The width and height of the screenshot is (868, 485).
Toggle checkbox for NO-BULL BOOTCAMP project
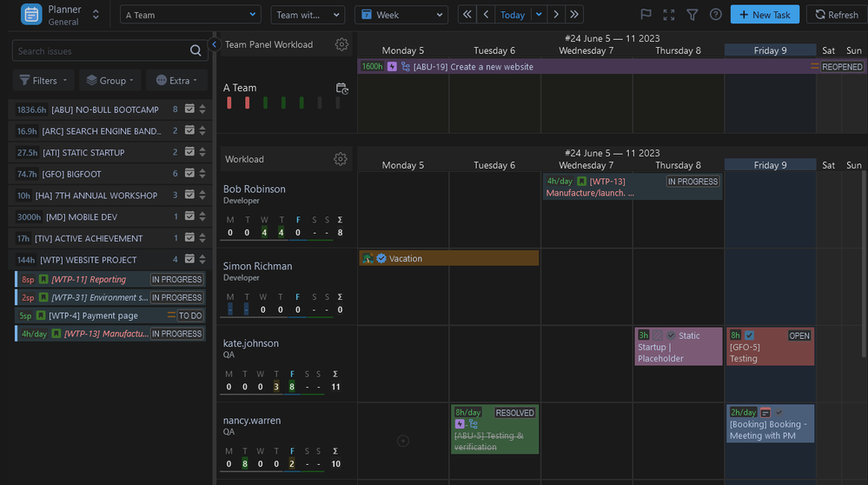[189, 110]
